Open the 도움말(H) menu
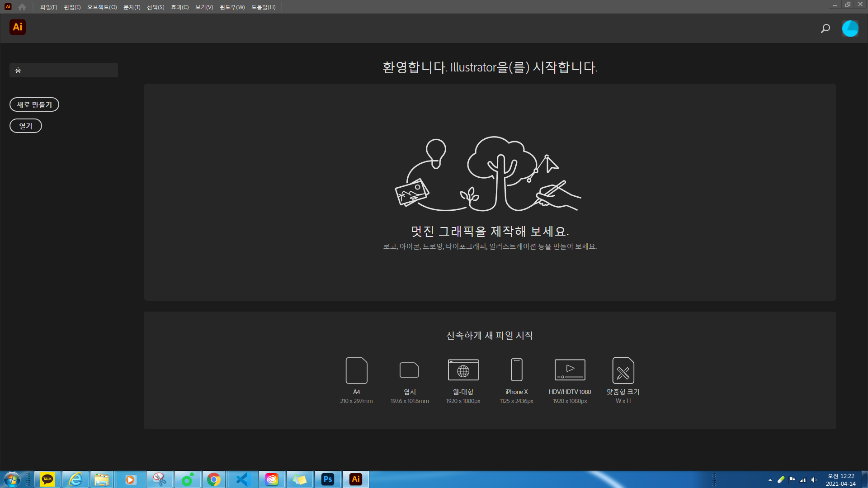Screen dimensions: 868x488 click(x=264, y=7)
